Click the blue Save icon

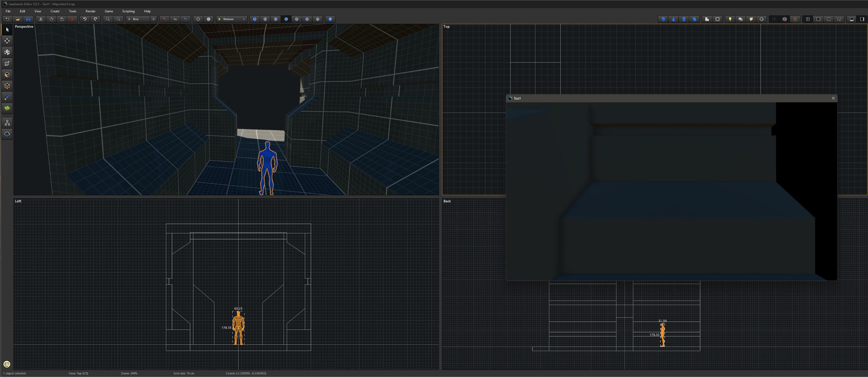28,19
